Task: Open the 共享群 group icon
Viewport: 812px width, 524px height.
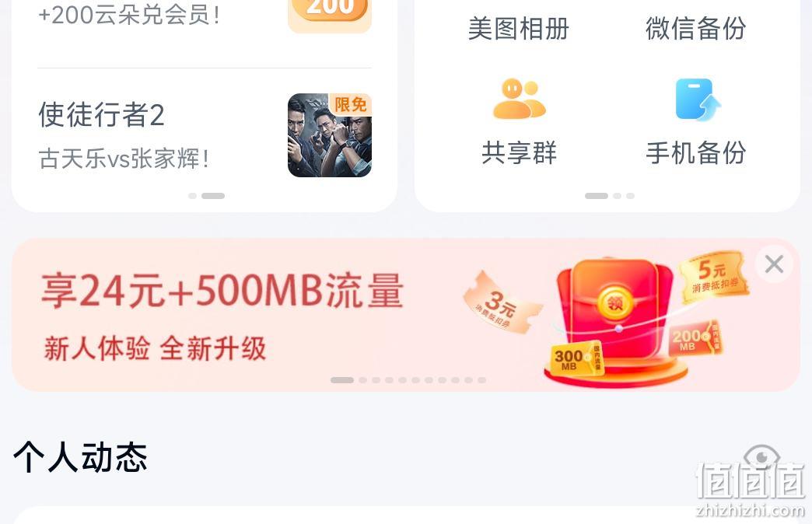Action: pos(519,99)
